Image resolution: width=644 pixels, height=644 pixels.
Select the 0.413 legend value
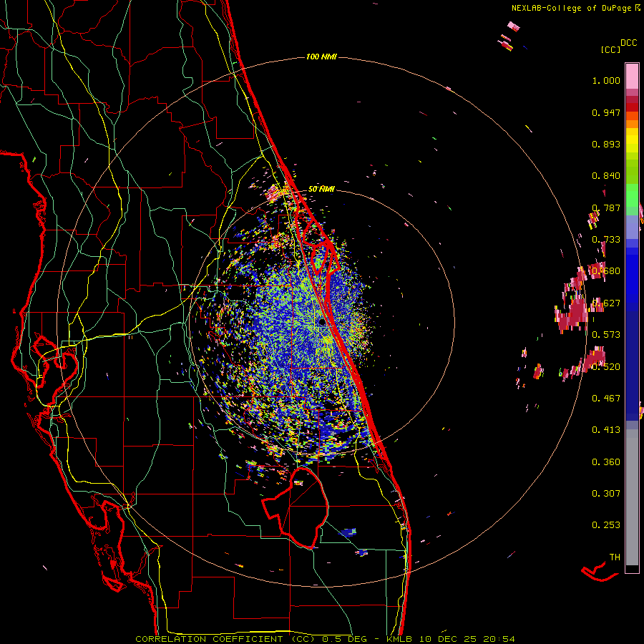click(x=606, y=430)
